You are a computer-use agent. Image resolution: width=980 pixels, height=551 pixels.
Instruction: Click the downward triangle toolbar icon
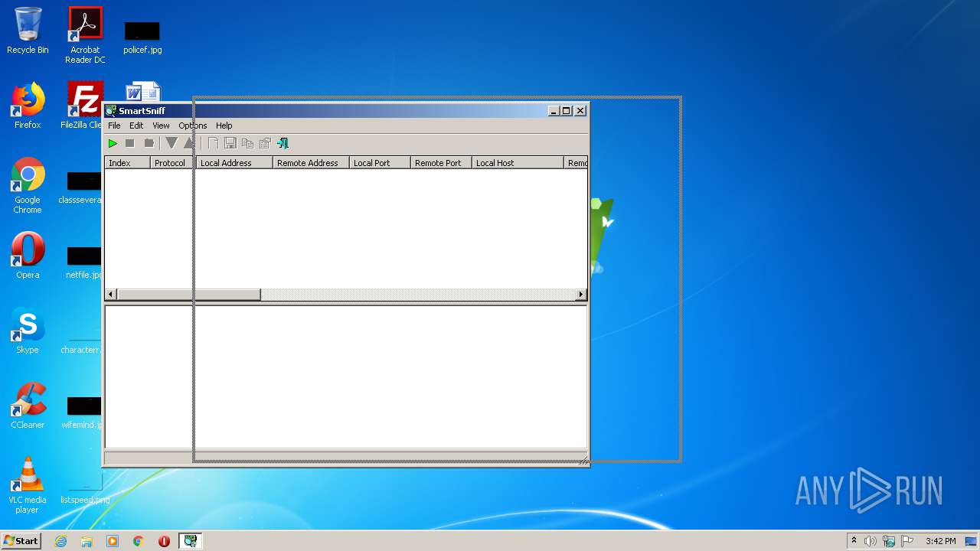(171, 143)
